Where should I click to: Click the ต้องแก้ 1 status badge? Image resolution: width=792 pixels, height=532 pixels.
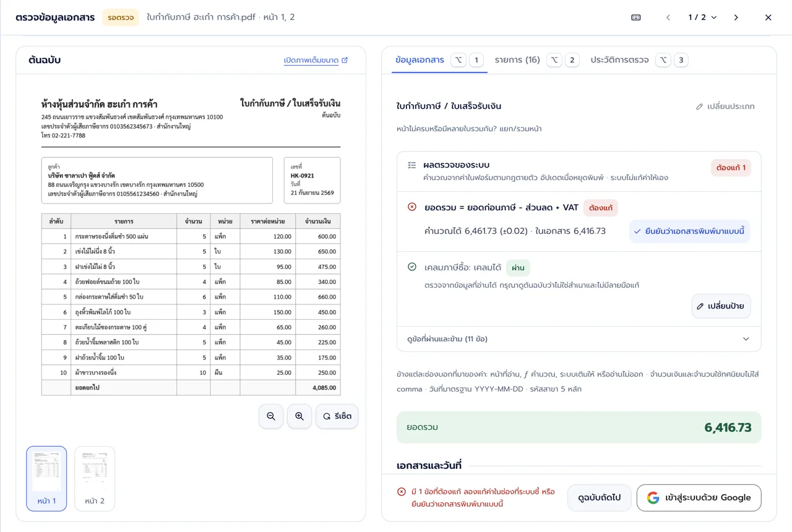point(731,168)
